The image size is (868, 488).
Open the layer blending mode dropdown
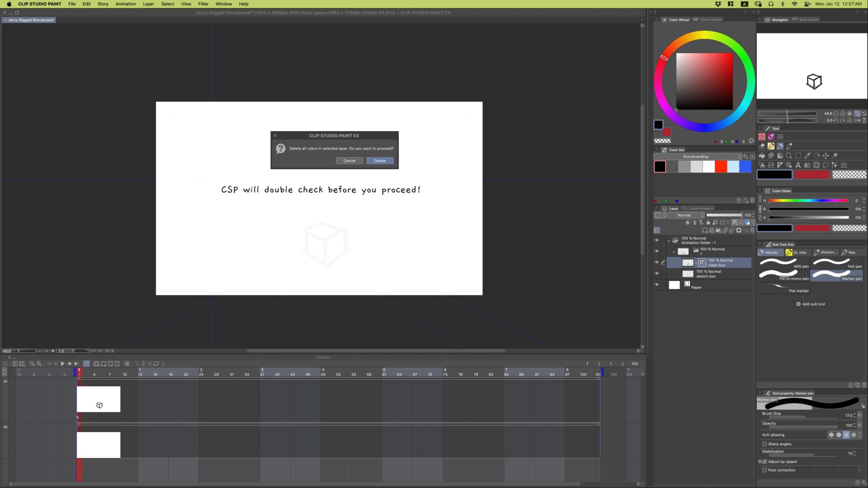686,215
